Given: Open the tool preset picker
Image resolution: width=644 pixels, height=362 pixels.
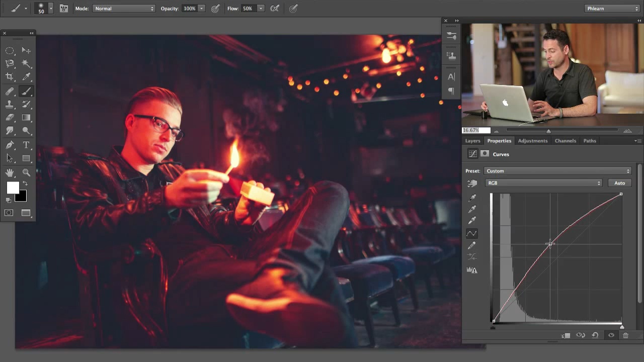Looking at the screenshot, I should point(19,9).
